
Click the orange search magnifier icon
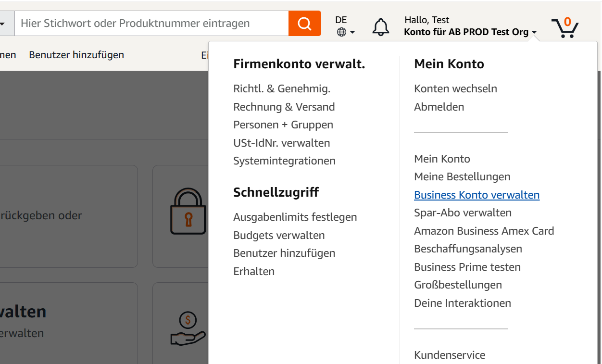(304, 23)
